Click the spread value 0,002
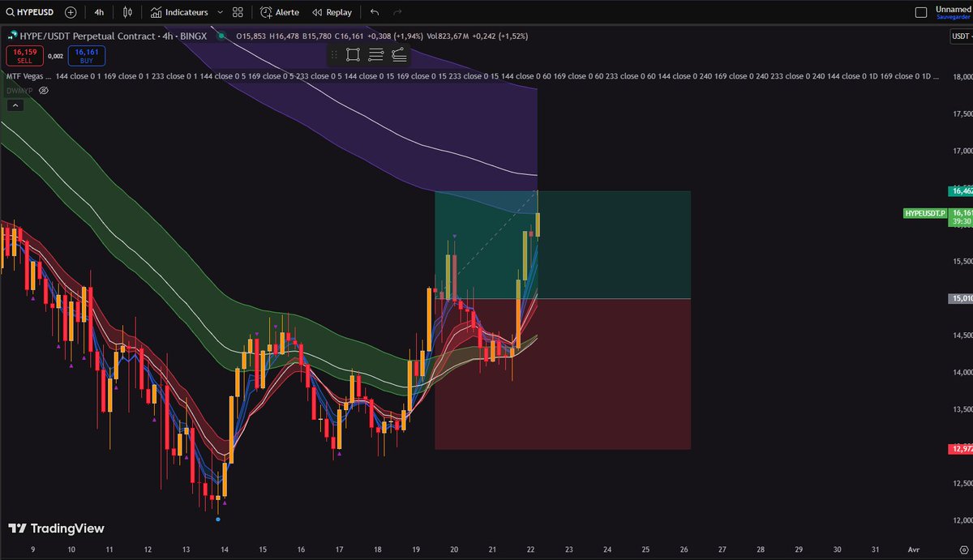Image resolution: width=973 pixels, height=560 pixels. point(55,56)
